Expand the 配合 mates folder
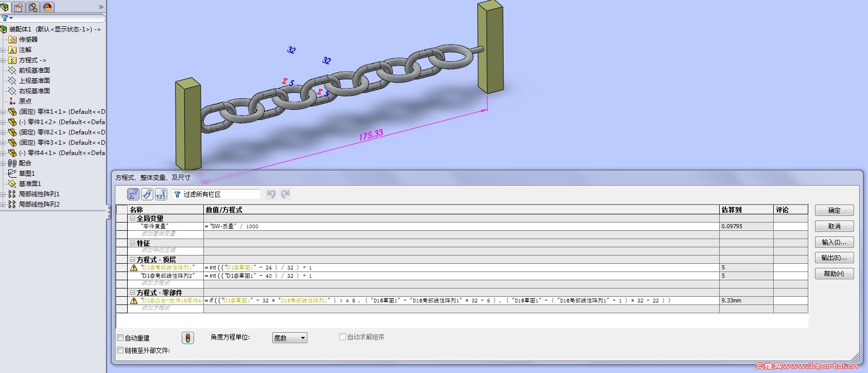Image resolution: width=868 pixels, height=373 pixels. [x=3, y=163]
